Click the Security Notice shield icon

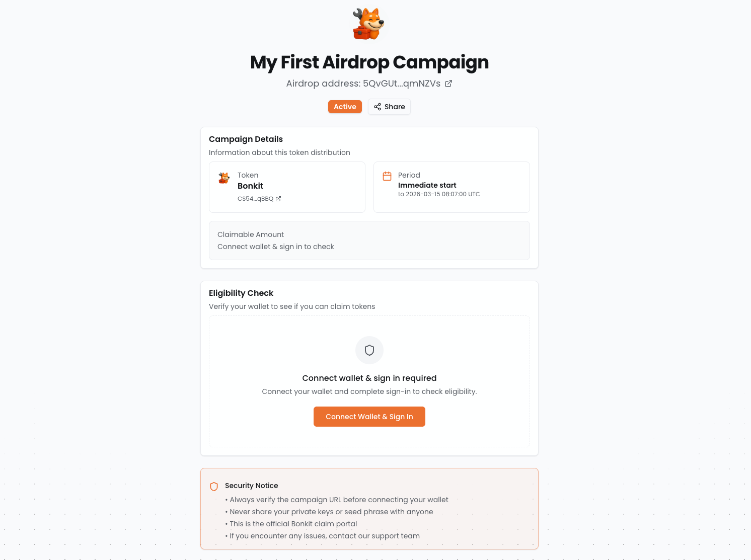(x=214, y=487)
